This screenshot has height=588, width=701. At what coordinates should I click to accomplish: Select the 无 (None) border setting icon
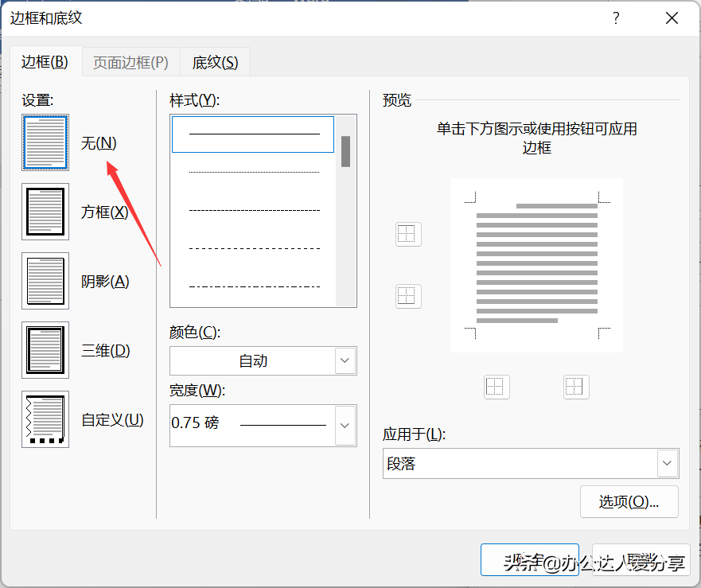[45, 142]
